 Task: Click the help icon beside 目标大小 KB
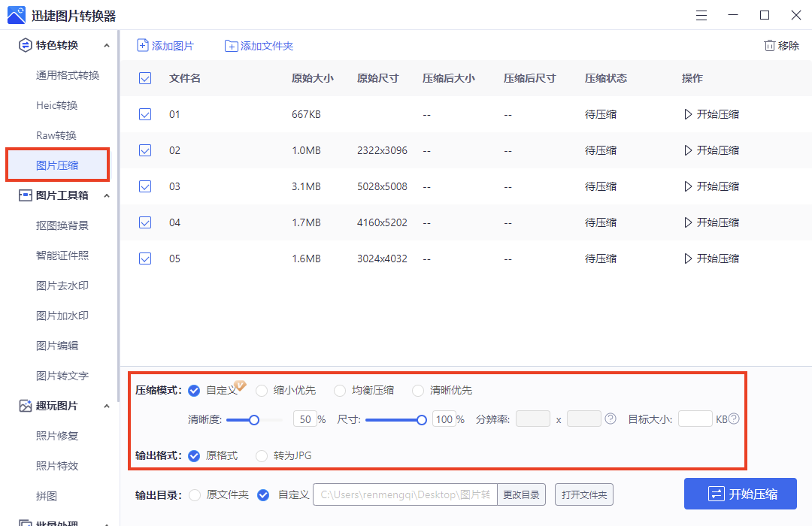coord(734,419)
